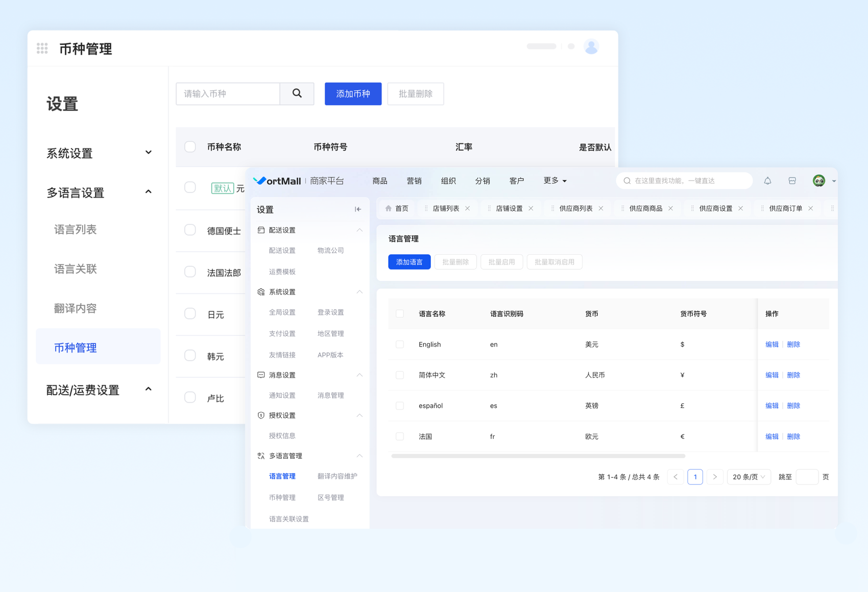Open the 营销 top menu item
The width and height of the screenshot is (868, 592).
click(x=414, y=181)
